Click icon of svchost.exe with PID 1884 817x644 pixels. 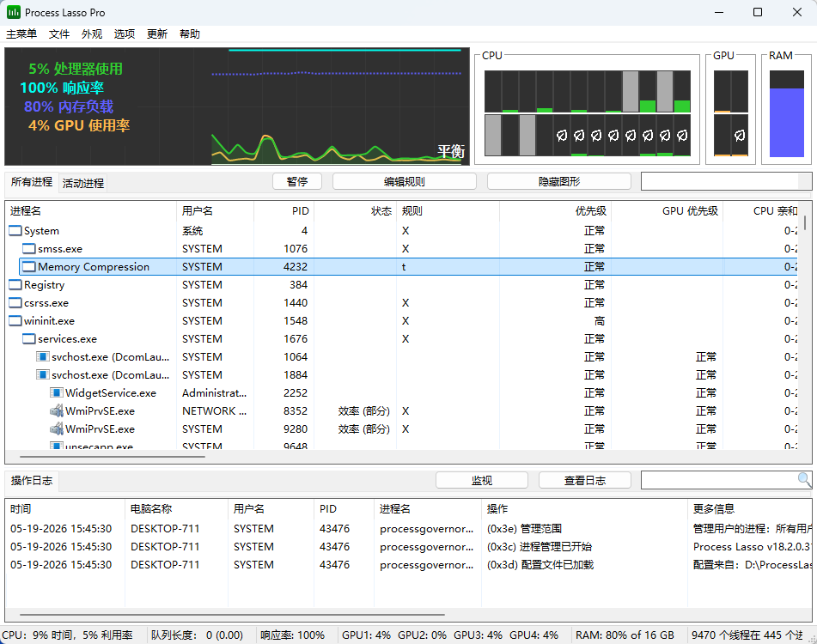[43, 375]
